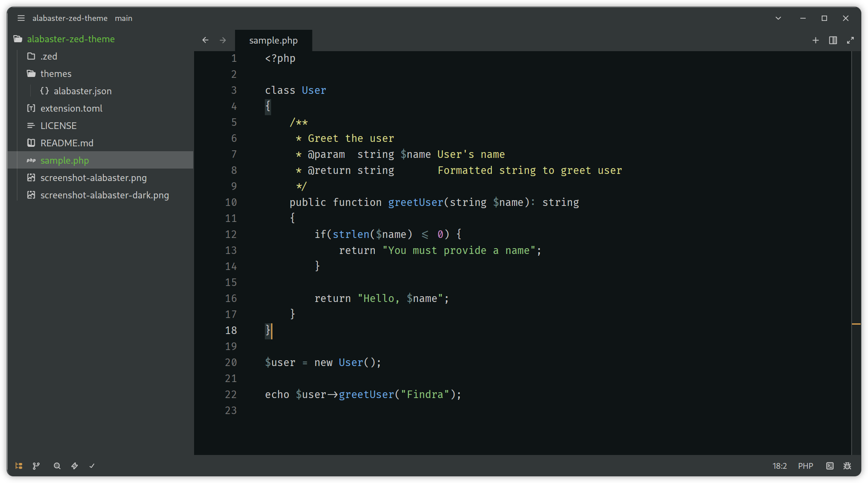Click line number 18 in gutter
The width and height of the screenshot is (868, 483).
tap(231, 330)
